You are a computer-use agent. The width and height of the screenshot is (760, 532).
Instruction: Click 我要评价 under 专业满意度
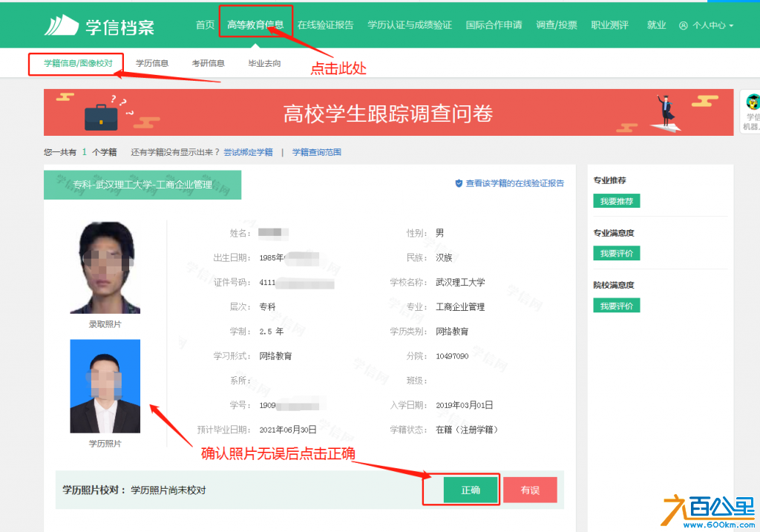[617, 254]
